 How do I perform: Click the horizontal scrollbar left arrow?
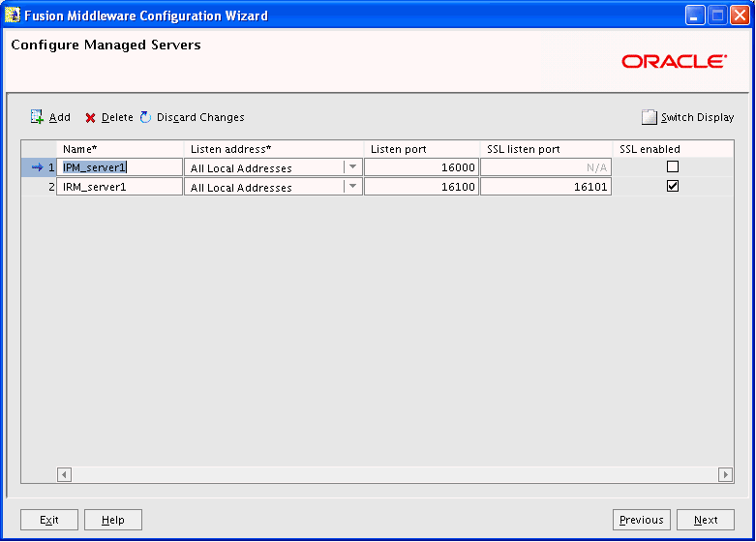point(64,474)
